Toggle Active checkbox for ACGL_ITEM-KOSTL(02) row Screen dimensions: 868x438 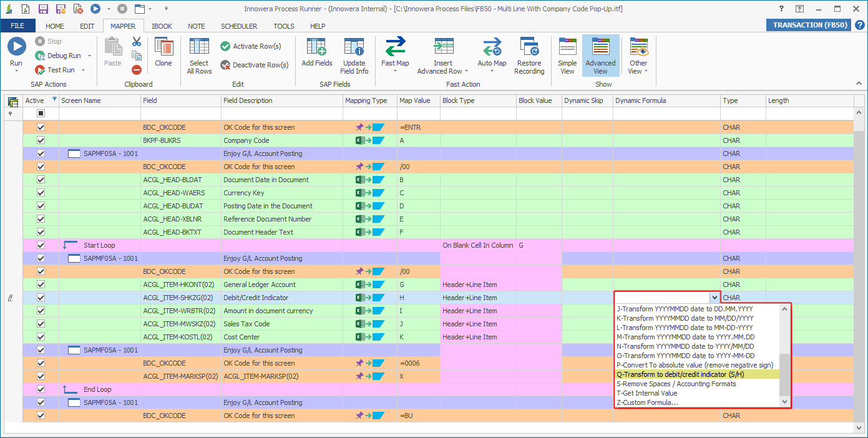(41, 337)
